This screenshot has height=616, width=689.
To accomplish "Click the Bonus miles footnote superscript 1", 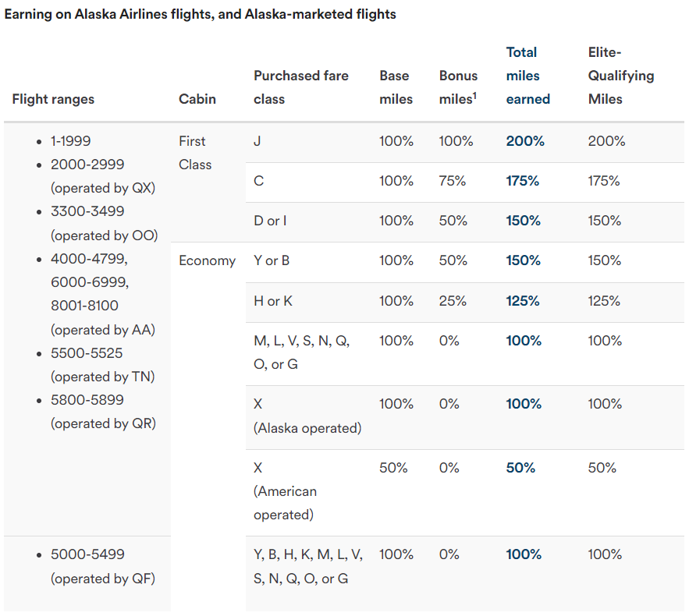I will click(x=474, y=96).
